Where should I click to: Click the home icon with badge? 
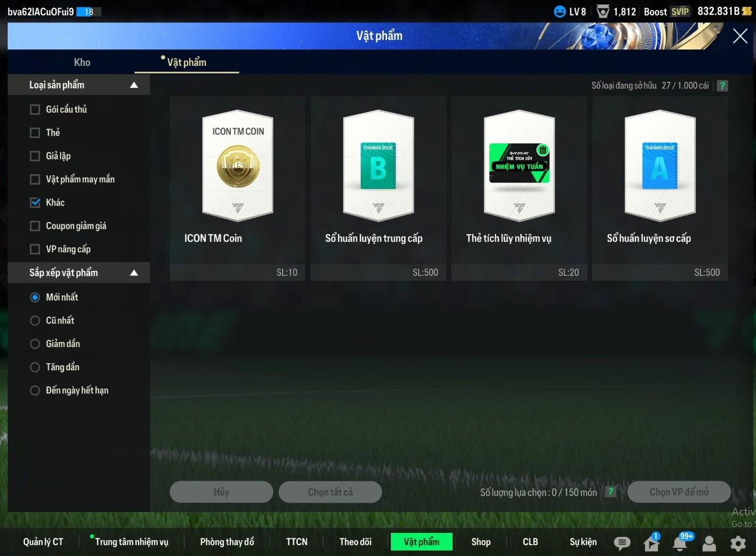pos(651,543)
